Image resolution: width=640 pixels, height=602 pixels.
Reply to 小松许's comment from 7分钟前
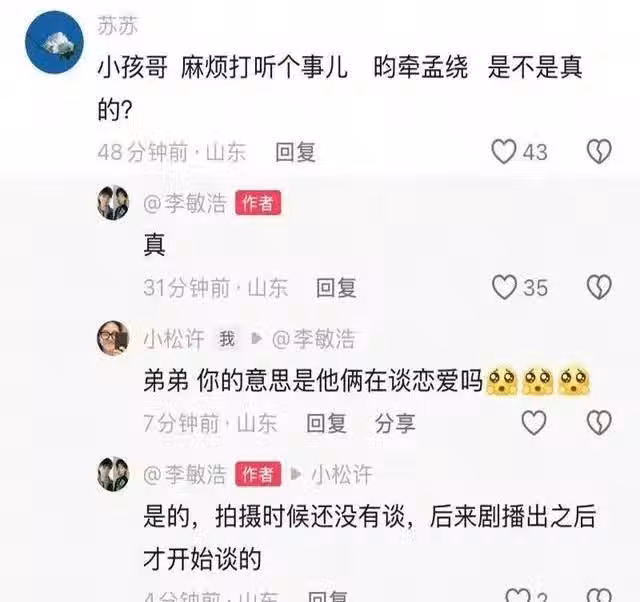point(326,423)
